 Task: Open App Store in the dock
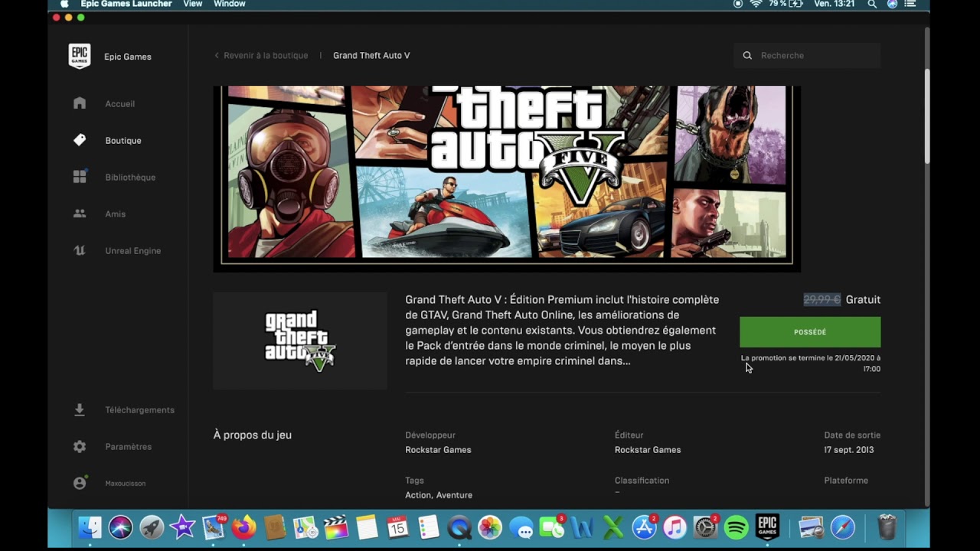pos(644,527)
